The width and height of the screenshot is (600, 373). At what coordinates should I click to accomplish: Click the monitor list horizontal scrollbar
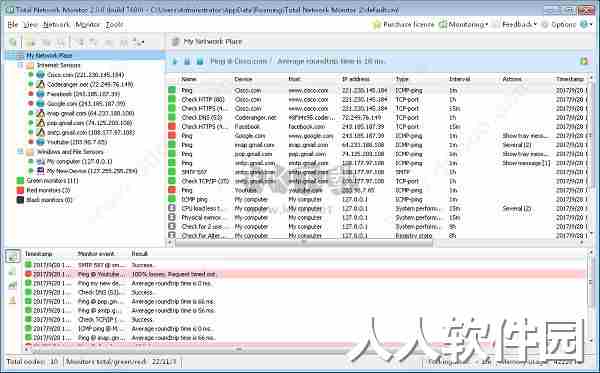pos(304,242)
